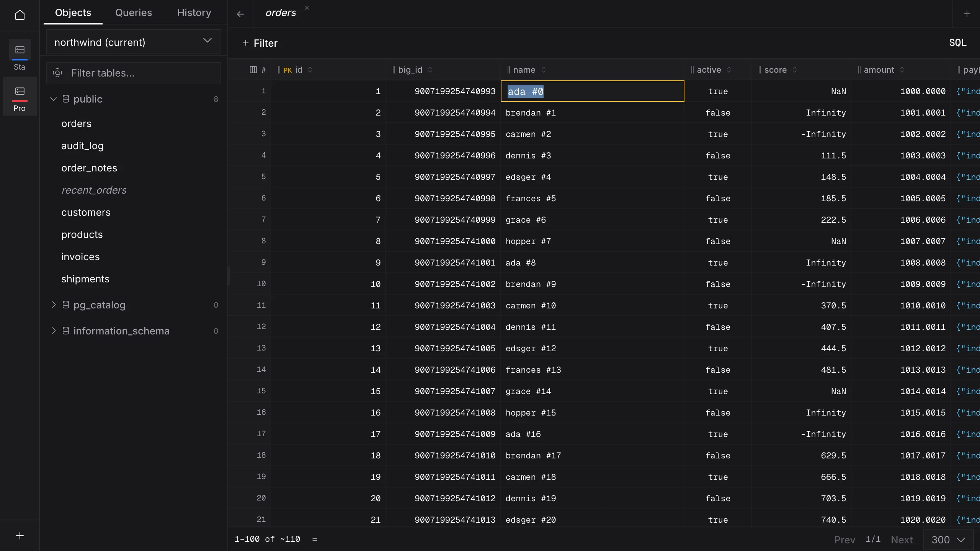Open the northwind database dropdown
980x551 pixels.
[x=134, y=42]
